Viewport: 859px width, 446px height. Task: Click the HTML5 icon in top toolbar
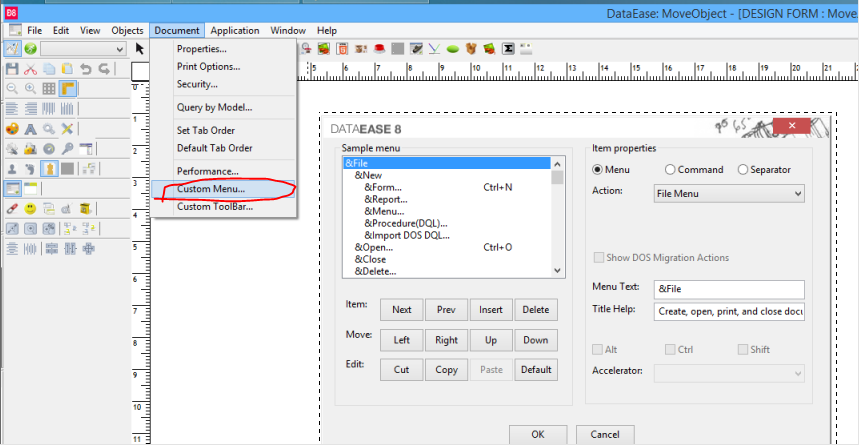342,49
